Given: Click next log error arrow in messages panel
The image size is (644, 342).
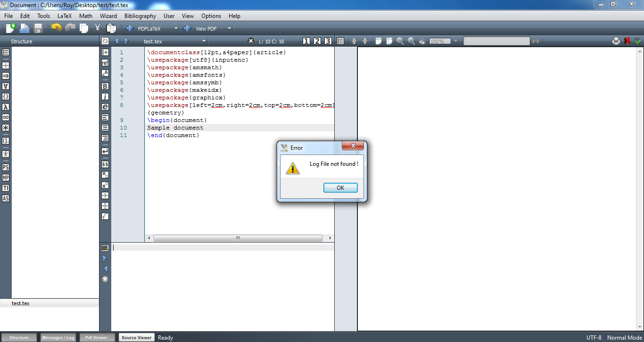Looking at the screenshot, I should click(105, 259).
